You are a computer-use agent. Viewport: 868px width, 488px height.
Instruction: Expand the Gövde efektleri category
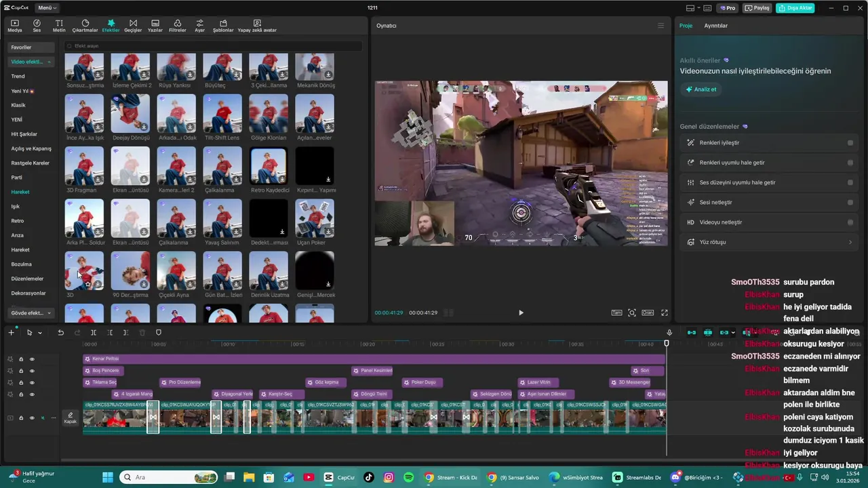point(49,313)
